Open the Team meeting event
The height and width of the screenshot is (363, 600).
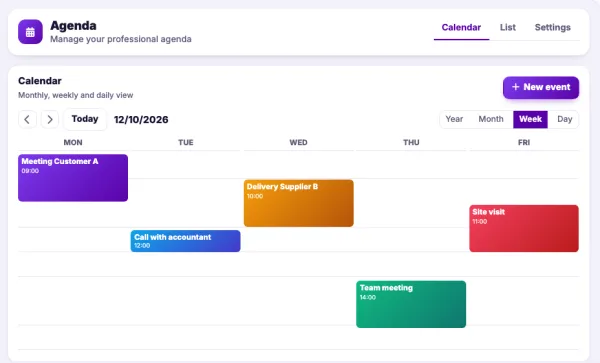pyautogui.click(x=411, y=304)
